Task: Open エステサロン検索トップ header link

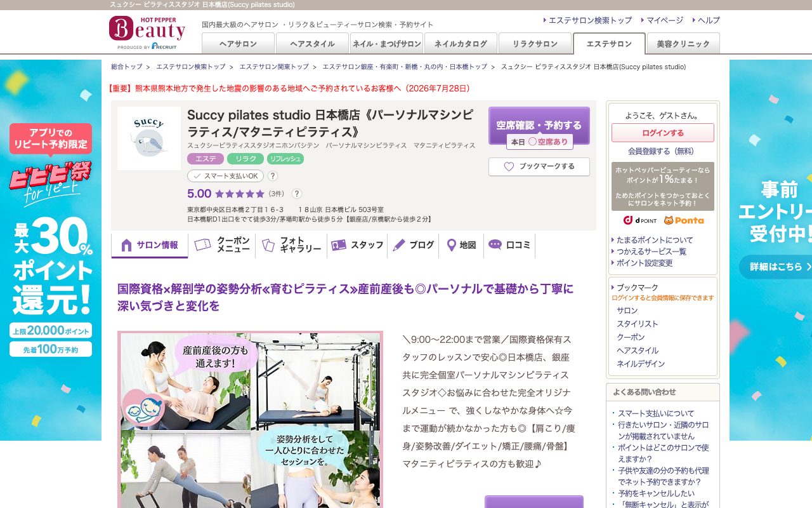Action: pos(590,20)
